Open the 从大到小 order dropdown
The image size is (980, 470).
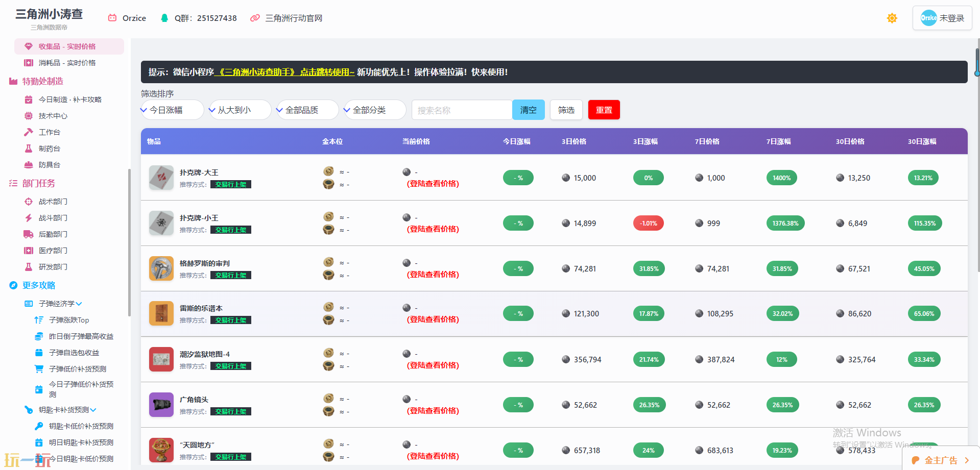tap(240, 110)
